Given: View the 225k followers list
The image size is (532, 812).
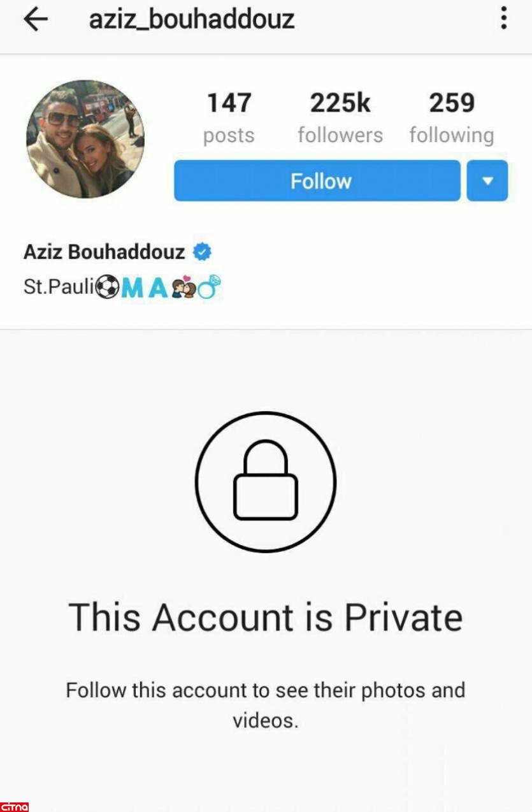Looking at the screenshot, I should pos(340,118).
